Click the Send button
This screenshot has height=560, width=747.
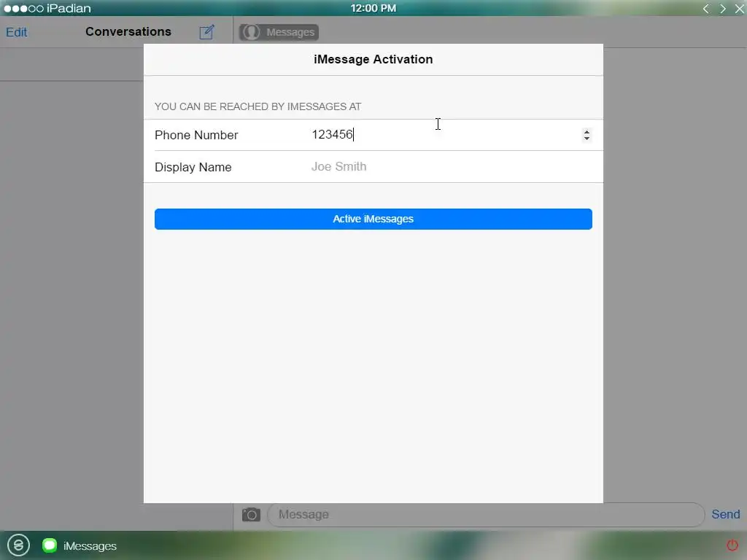click(726, 514)
